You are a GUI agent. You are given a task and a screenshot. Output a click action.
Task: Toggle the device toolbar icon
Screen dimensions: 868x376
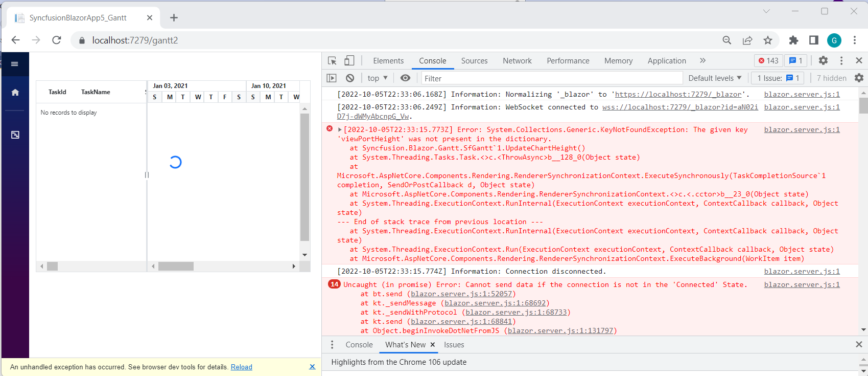349,61
